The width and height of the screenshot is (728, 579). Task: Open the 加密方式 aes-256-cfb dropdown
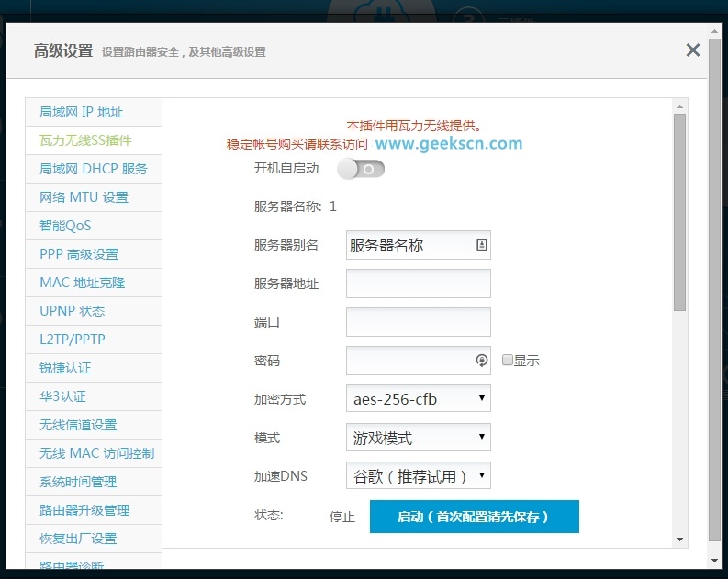tap(419, 398)
